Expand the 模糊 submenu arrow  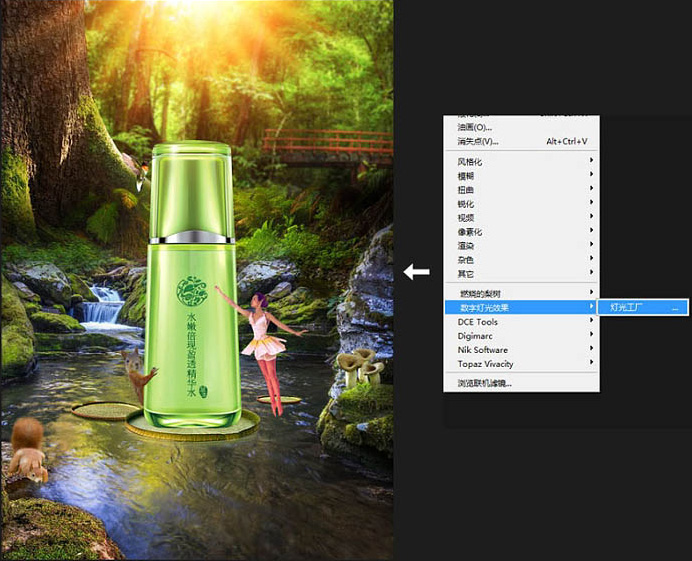tap(591, 176)
